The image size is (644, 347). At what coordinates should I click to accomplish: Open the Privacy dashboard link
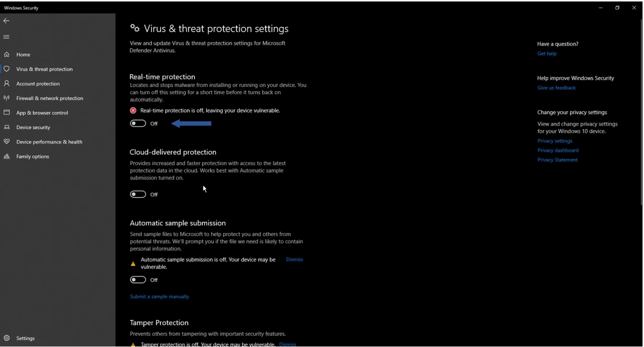pos(558,150)
